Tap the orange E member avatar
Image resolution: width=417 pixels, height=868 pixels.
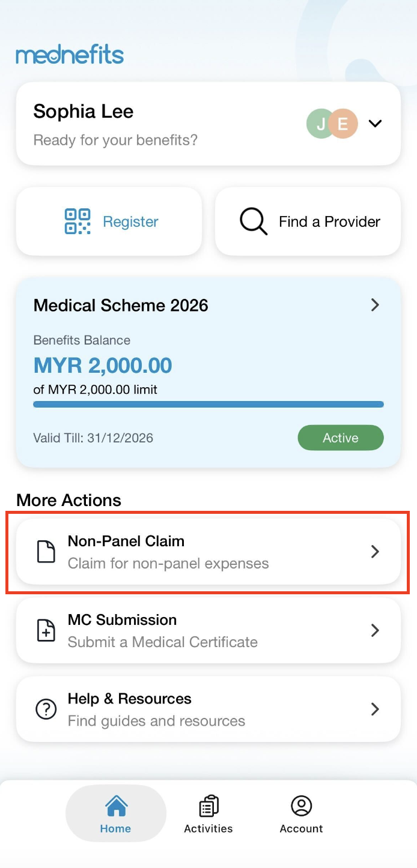click(343, 124)
